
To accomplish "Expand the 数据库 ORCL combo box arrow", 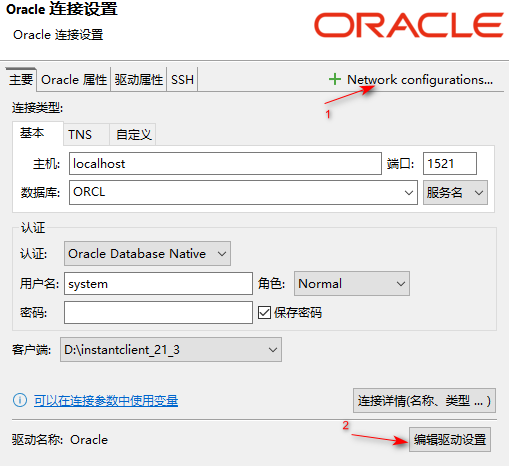I will click(x=409, y=193).
